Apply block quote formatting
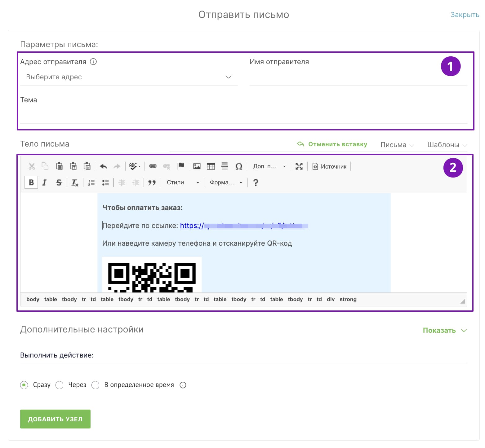Image resolution: width=485 pixels, height=448 pixels. tap(152, 182)
